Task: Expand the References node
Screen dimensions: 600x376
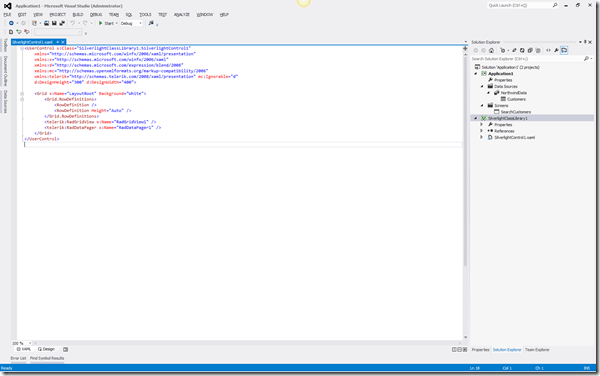Action: [482, 131]
